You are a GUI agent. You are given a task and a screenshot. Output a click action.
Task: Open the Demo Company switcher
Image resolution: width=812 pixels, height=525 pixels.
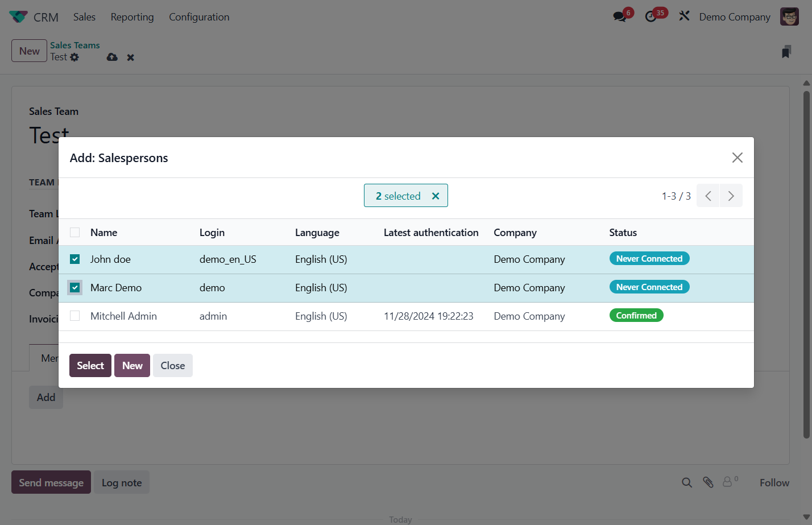735,17
